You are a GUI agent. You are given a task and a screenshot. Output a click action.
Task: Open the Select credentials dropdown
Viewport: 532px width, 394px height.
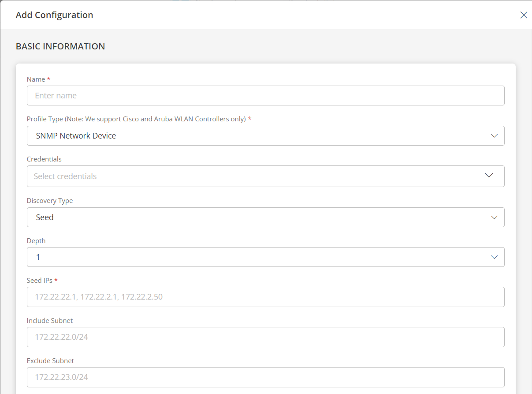click(x=264, y=176)
